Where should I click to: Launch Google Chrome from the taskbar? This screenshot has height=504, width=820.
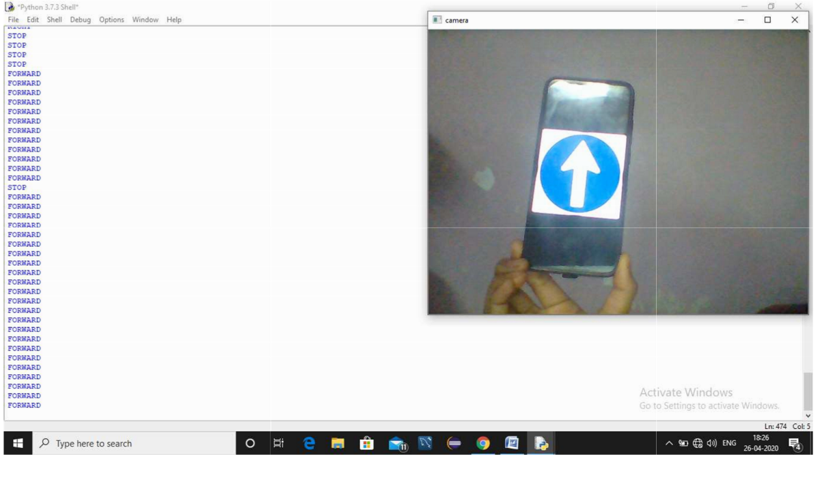(x=483, y=443)
